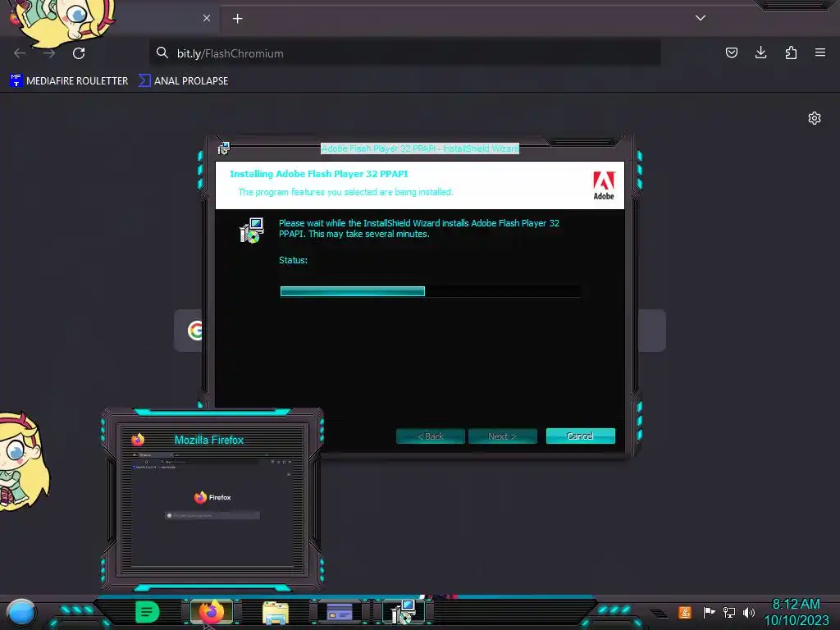Switch to the installer taskbar button
Screen dimensions: 840x630
[x=403, y=612]
